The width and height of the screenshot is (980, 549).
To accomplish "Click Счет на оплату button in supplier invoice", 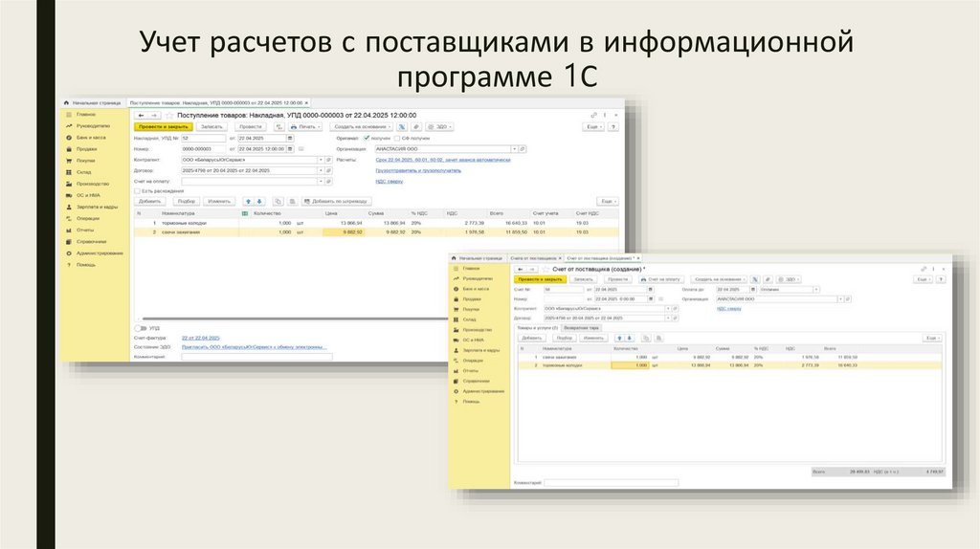I will click(660, 280).
